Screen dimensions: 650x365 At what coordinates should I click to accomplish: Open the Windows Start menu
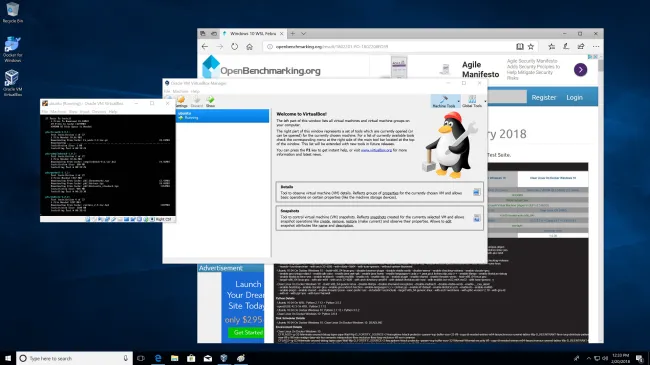8,358
